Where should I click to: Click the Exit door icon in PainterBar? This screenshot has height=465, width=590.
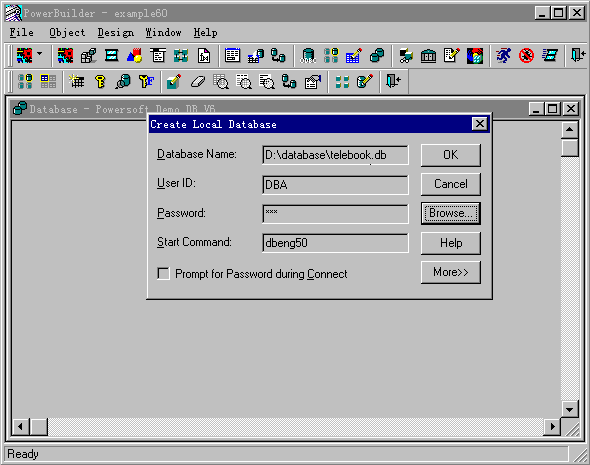pos(394,81)
